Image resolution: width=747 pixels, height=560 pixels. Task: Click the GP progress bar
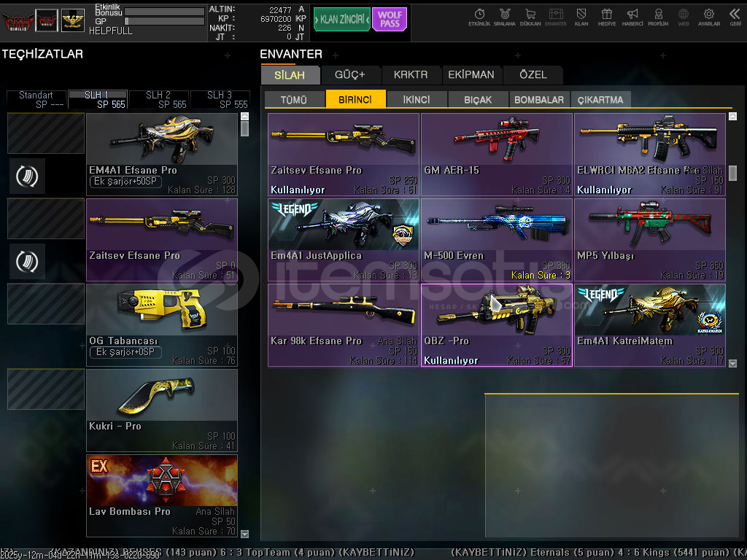point(164,21)
